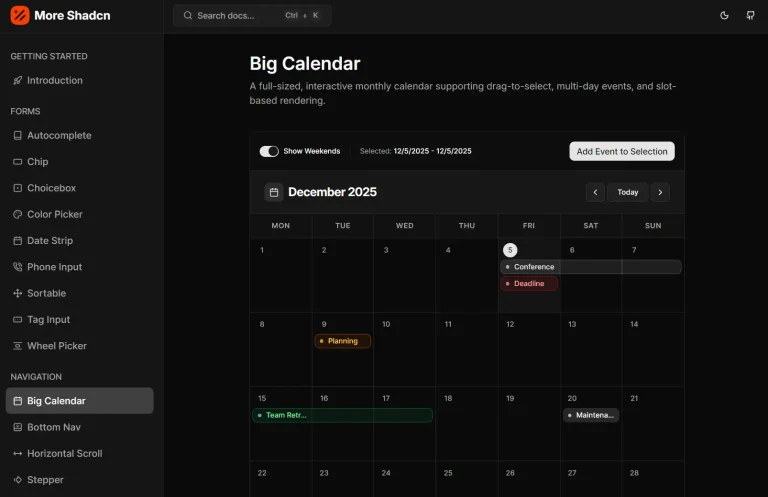The width and height of the screenshot is (768, 497).
Task: Focus the Search docs field
Action: tap(252, 16)
